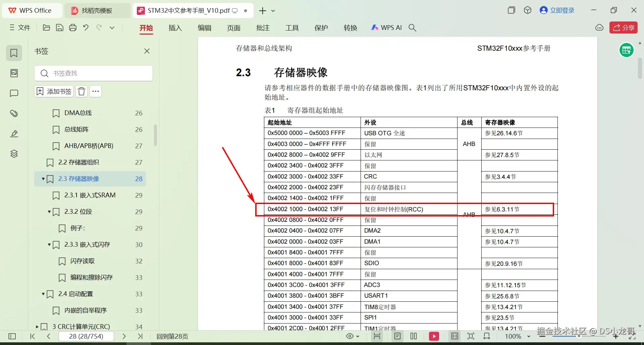This screenshot has width=644, height=345.
Task: Open the Layers icon in the left sidebar
Action: pyautogui.click(x=14, y=154)
